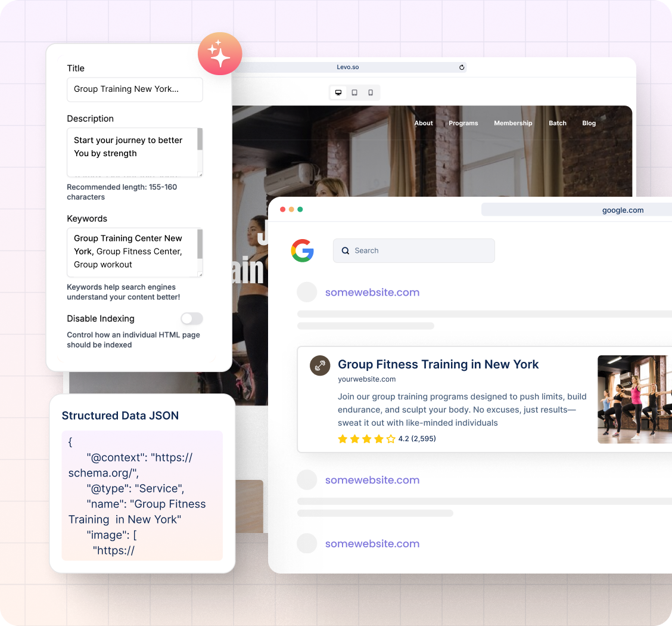The width and height of the screenshot is (672, 626).
Task: Open the About menu item
Action: 424,123
